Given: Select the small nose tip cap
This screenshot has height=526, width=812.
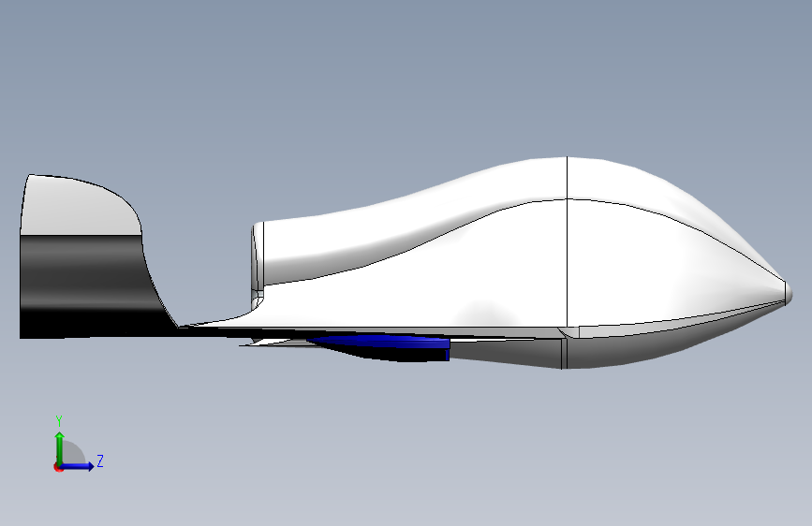Looking at the screenshot, I should click(x=789, y=293).
